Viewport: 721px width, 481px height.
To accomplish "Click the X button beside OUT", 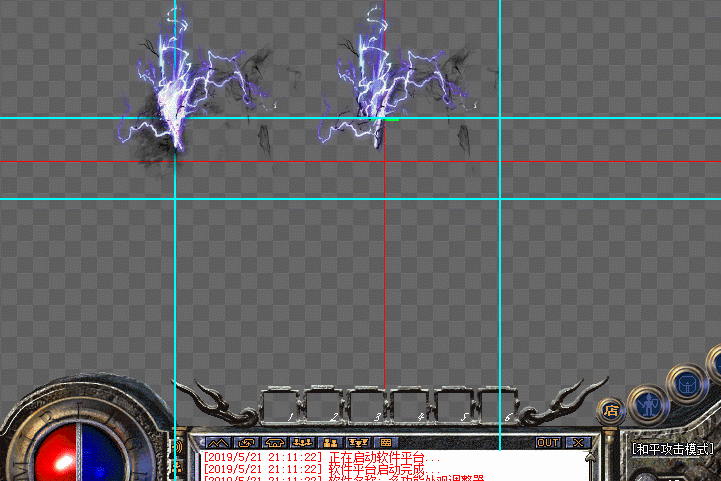I will [x=578, y=443].
